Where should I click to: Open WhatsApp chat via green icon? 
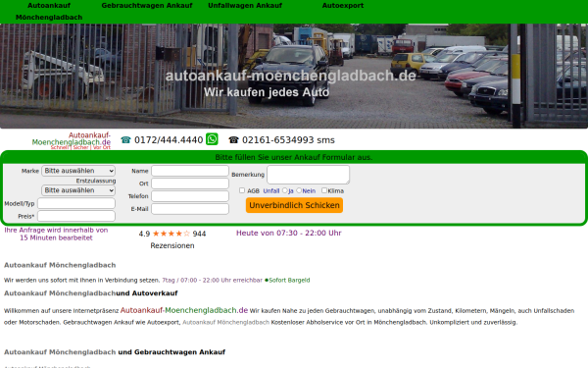pos(212,139)
